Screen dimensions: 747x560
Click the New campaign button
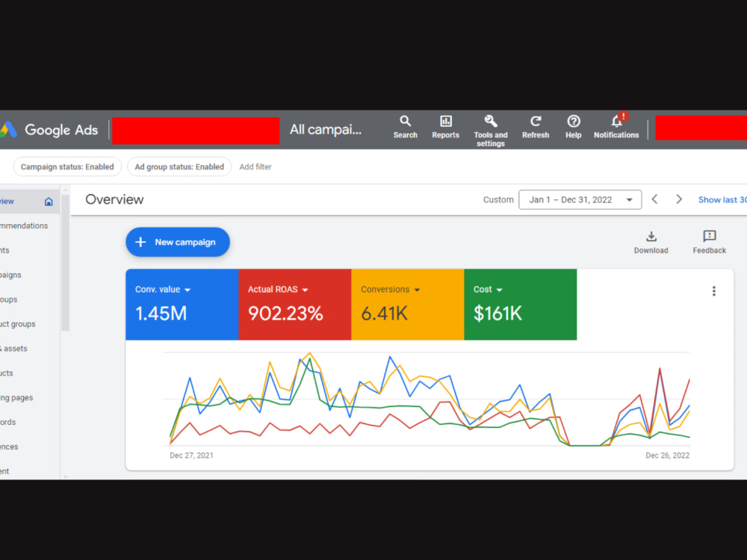coord(178,242)
